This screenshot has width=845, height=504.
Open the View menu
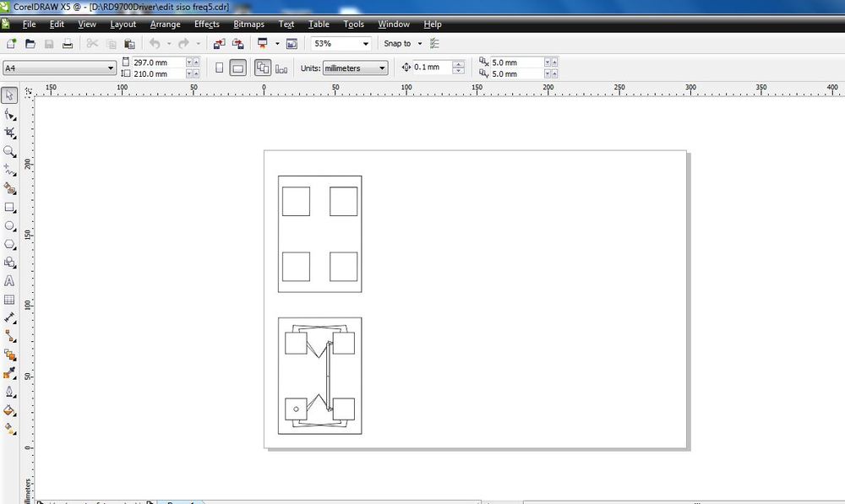87,24
